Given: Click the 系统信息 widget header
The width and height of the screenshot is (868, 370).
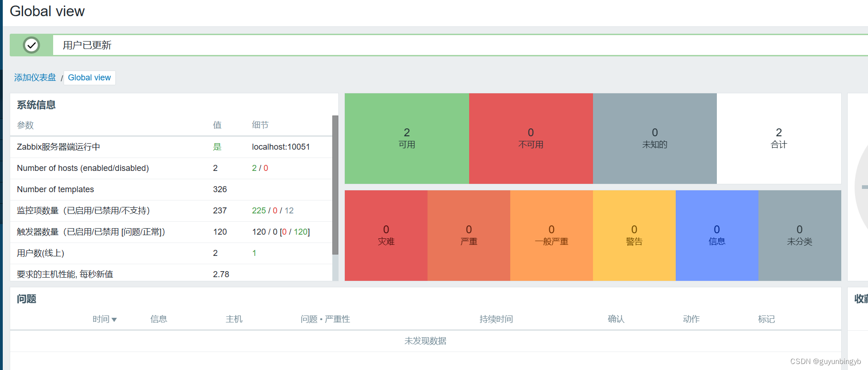Looking at the screenshot, I should 37,105.
